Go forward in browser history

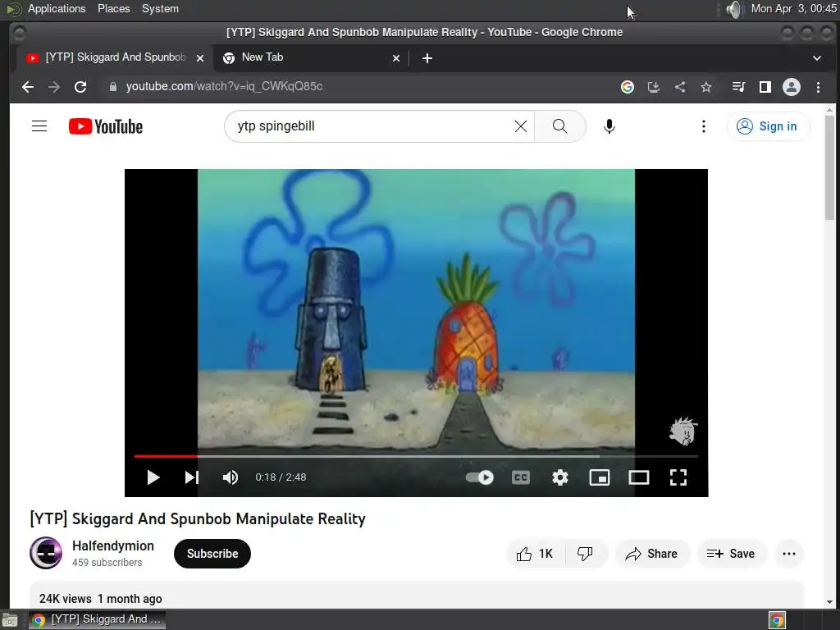(54, 87)
